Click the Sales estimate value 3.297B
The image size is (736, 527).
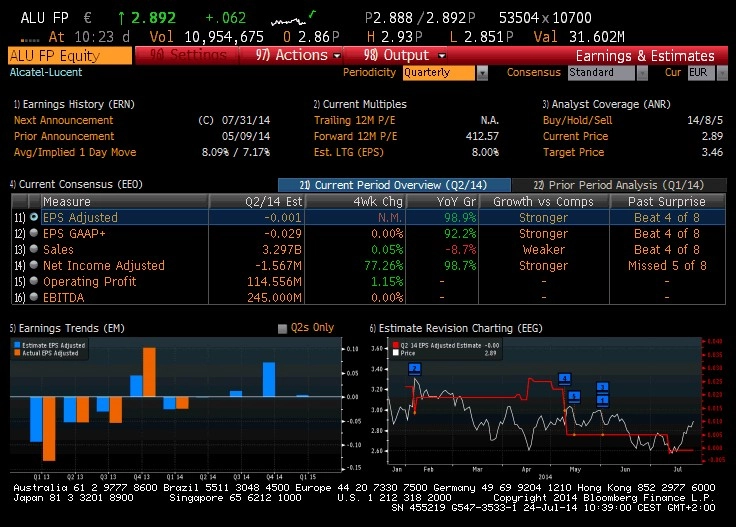tap(282, 249)
